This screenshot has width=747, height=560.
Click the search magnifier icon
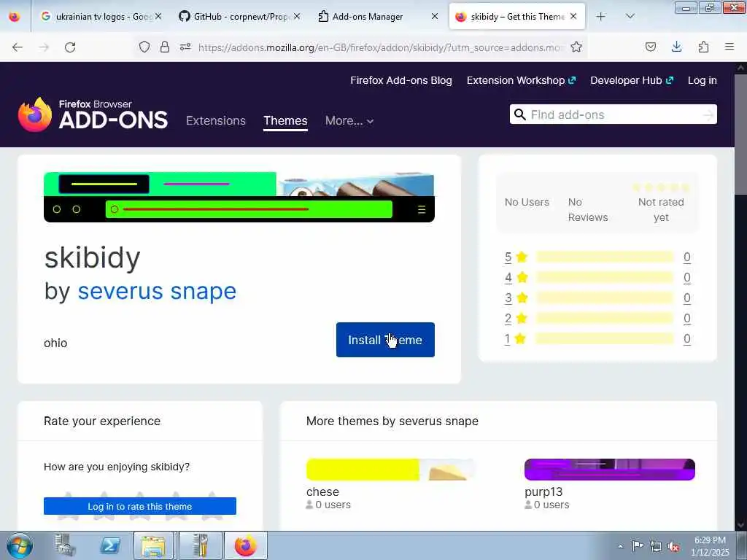coord(519,114)
